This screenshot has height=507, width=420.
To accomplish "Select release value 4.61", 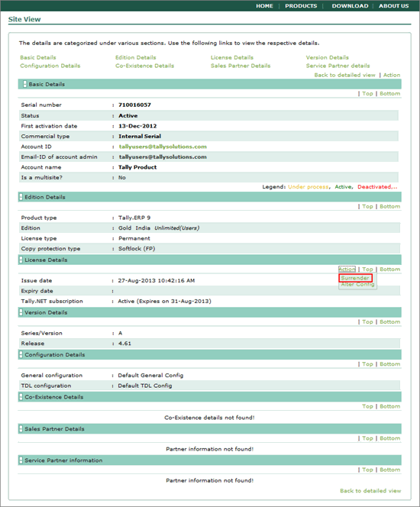I will [124, 344].
